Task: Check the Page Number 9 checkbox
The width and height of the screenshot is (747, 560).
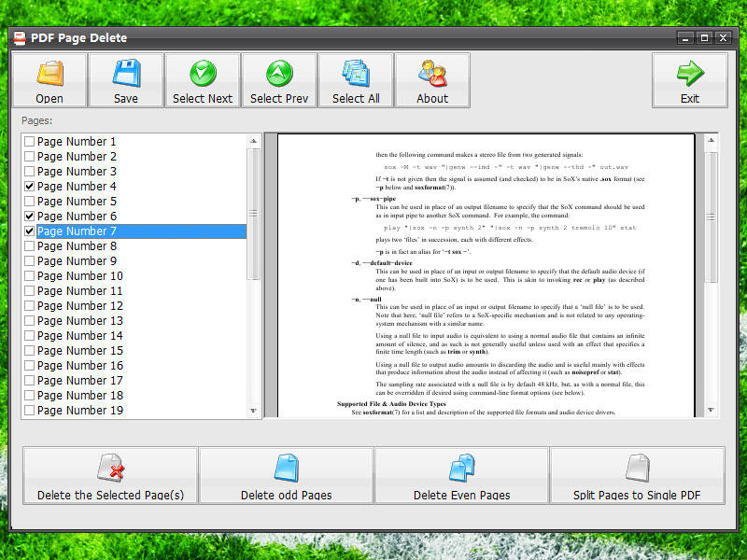Action: (30, 261)
